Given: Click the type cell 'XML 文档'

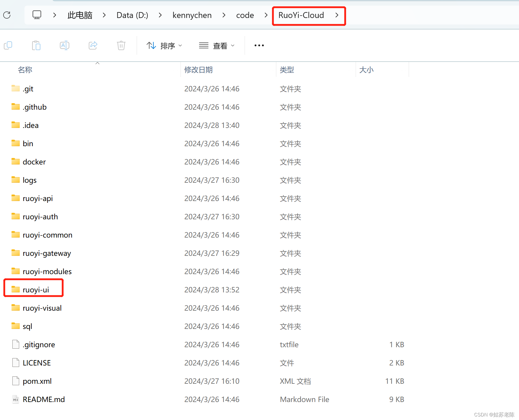Looking at the screenshot, I should point(295,381).
